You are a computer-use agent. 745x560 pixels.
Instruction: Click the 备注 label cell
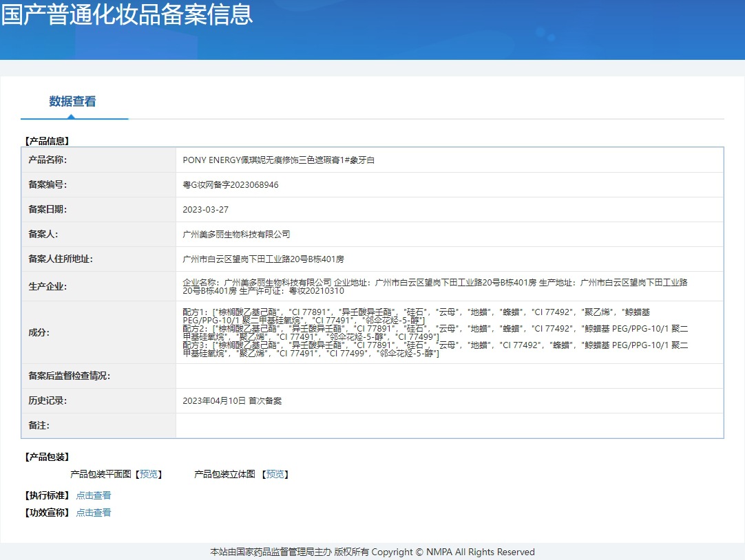[99, 425]
